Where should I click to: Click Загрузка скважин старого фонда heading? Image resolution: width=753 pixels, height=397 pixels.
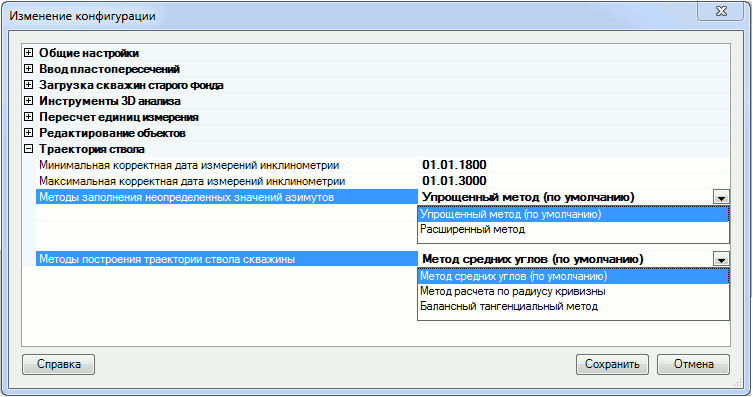(x=131, y=85)
